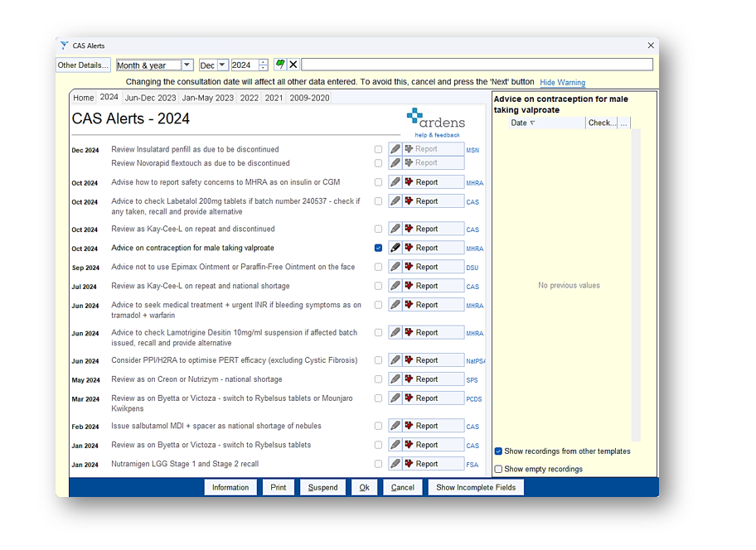This screenshot has width=756, height=550.
Task: Click the Information button
Action: (230, 487)
